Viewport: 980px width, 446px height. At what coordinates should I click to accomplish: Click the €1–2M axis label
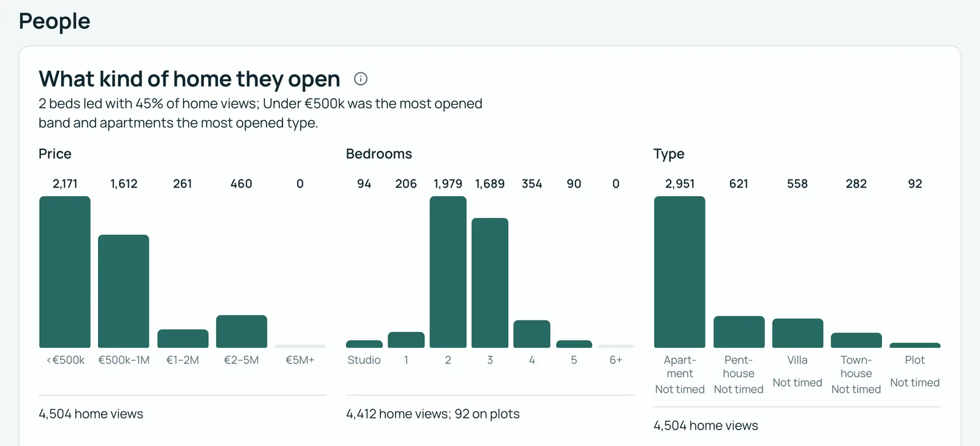point(183,360)
